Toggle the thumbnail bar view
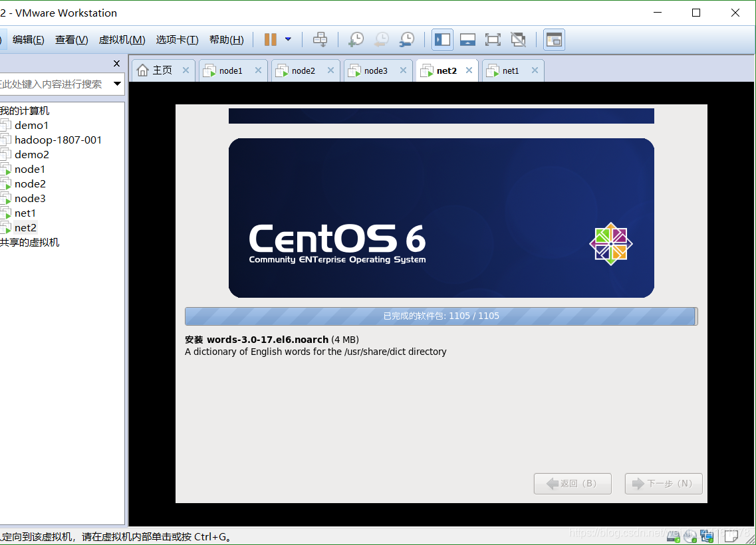 pos(467,39)
